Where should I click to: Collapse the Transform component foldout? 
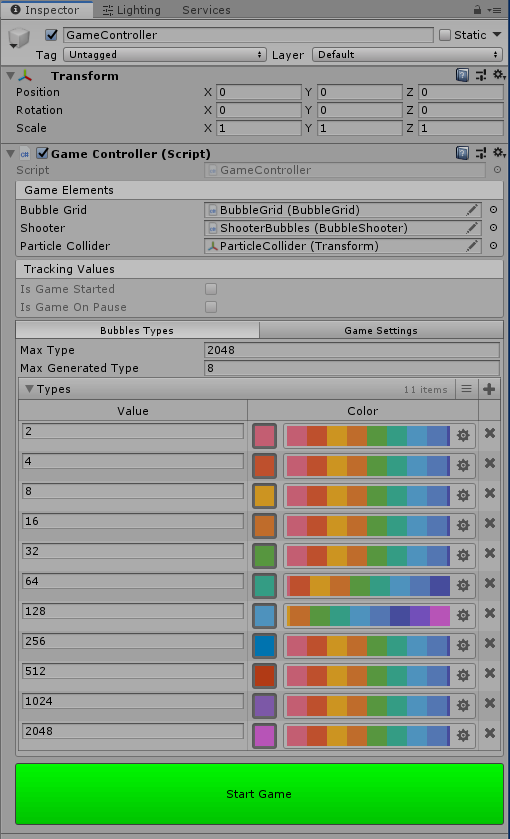pos(10,76)
